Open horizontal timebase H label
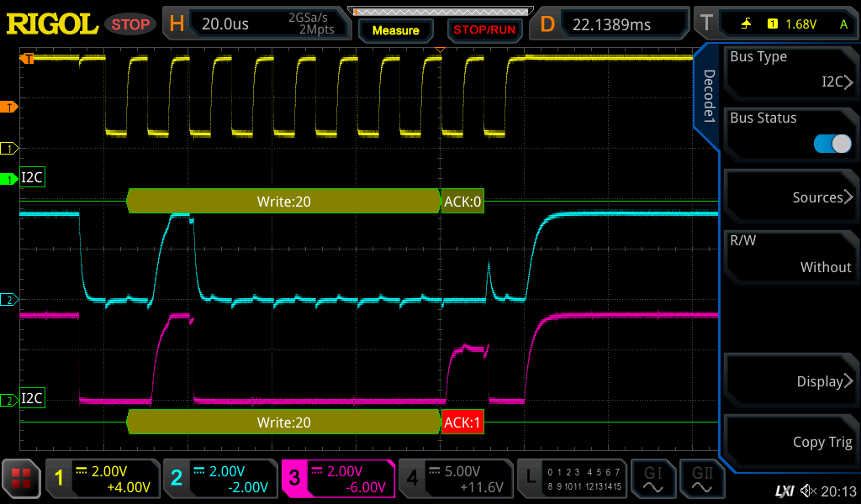 pos(177,24)
